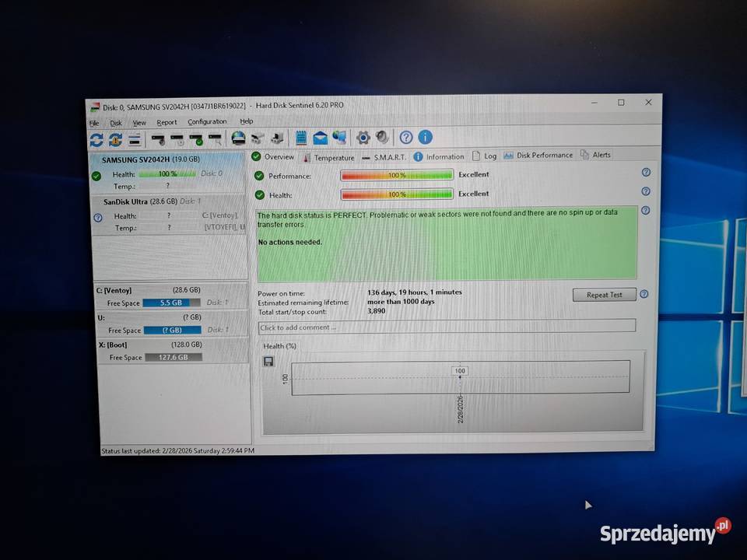747x560 pixels.
Task: Click the speaker sound toolbar icon
Action: pyautogui.click(x=382, y=138)
